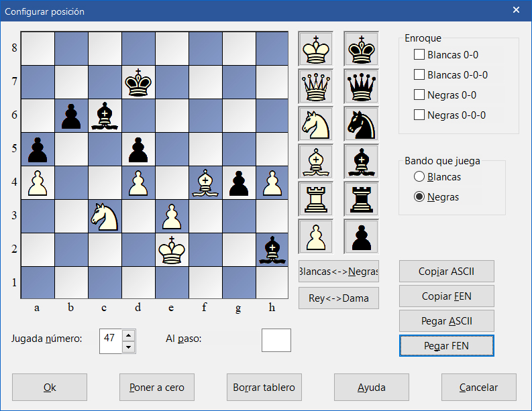This screenshot has height=411, width=532.
Task: Check the Blancas 0-0-0 option
Action: click(x=419, y=74)
